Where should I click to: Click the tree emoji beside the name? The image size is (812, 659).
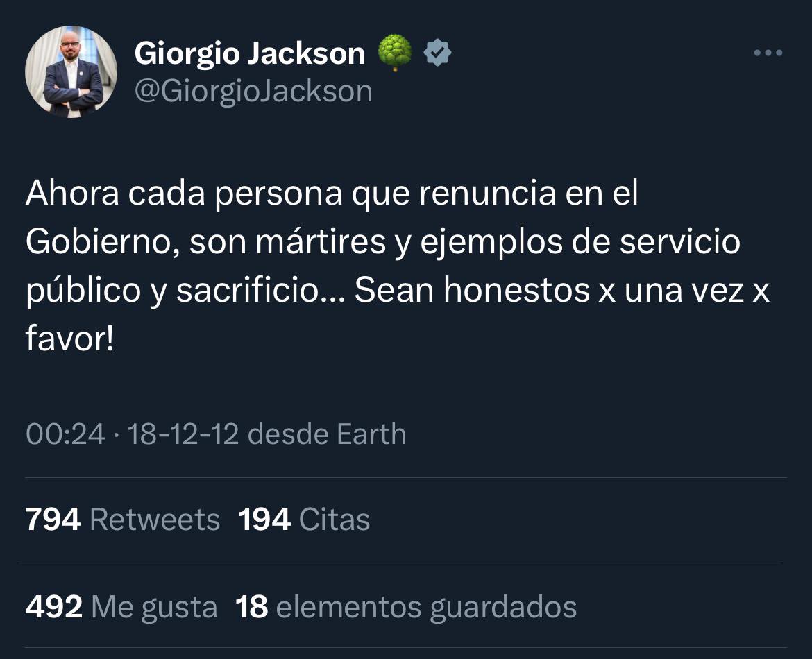395,52
